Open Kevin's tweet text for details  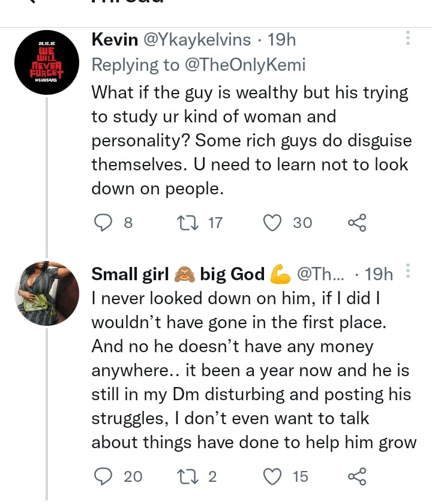point(249,141)
